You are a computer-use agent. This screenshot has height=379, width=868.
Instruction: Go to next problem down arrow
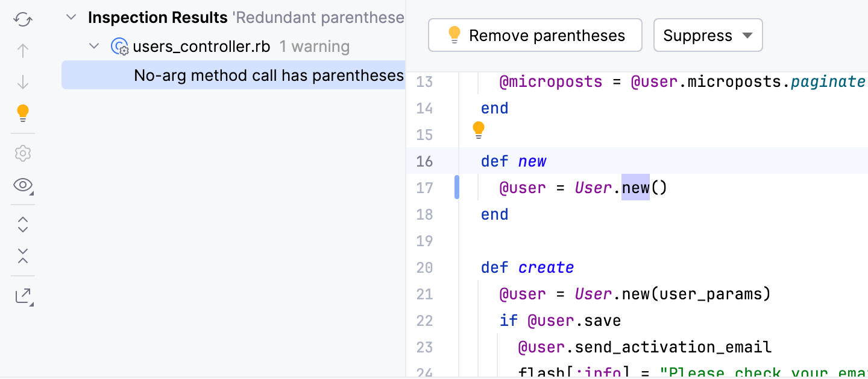tap(23, 81)
